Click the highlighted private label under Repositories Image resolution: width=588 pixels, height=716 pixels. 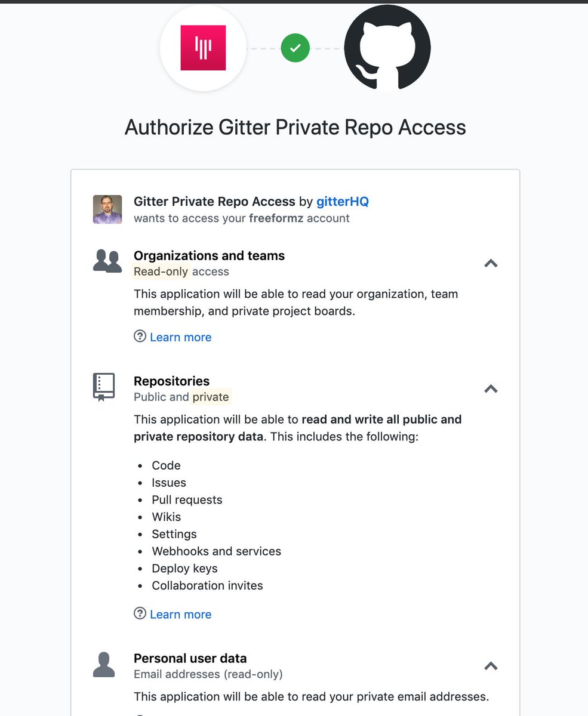coord(210,397)
